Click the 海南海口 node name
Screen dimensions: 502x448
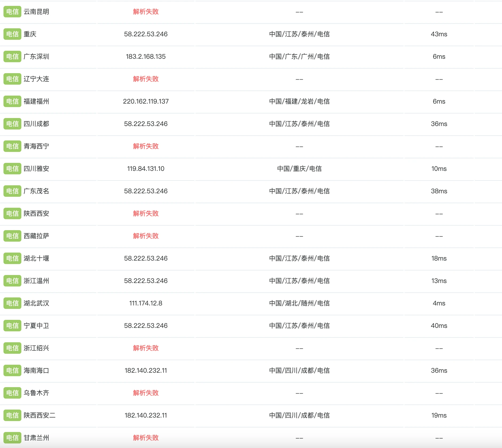[36, 371]
